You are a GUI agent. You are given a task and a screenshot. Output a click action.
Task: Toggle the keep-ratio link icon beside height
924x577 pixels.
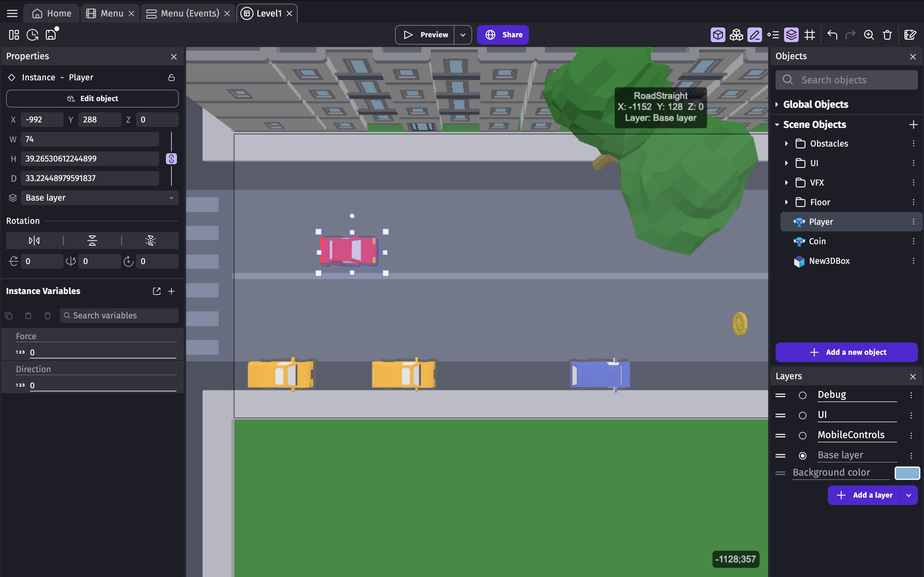pos(171,159)
